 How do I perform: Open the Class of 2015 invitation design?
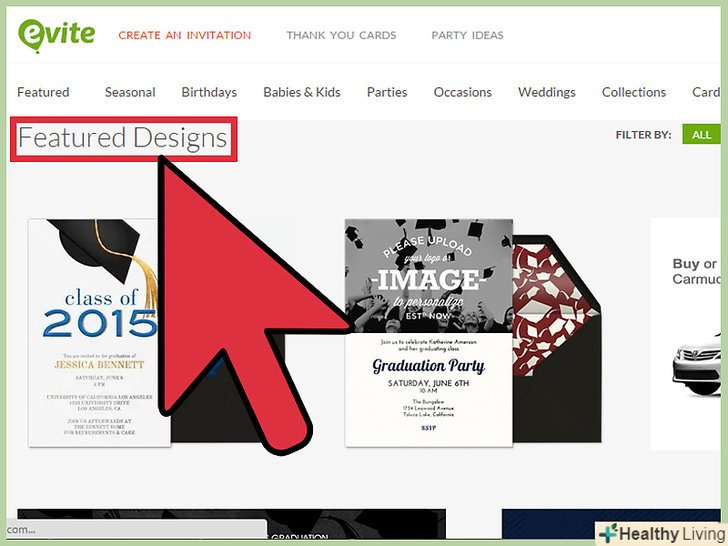point(99,332)
